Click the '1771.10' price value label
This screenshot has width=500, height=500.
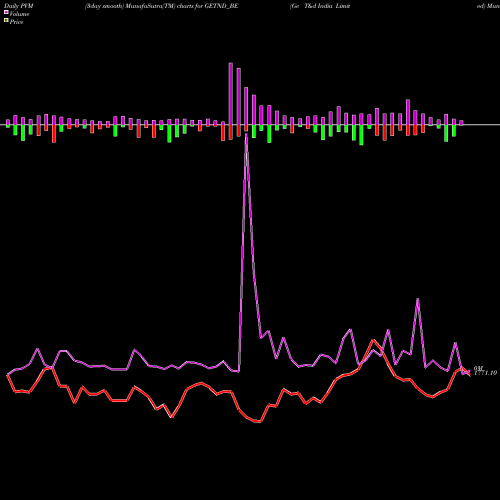coord(485,373)
